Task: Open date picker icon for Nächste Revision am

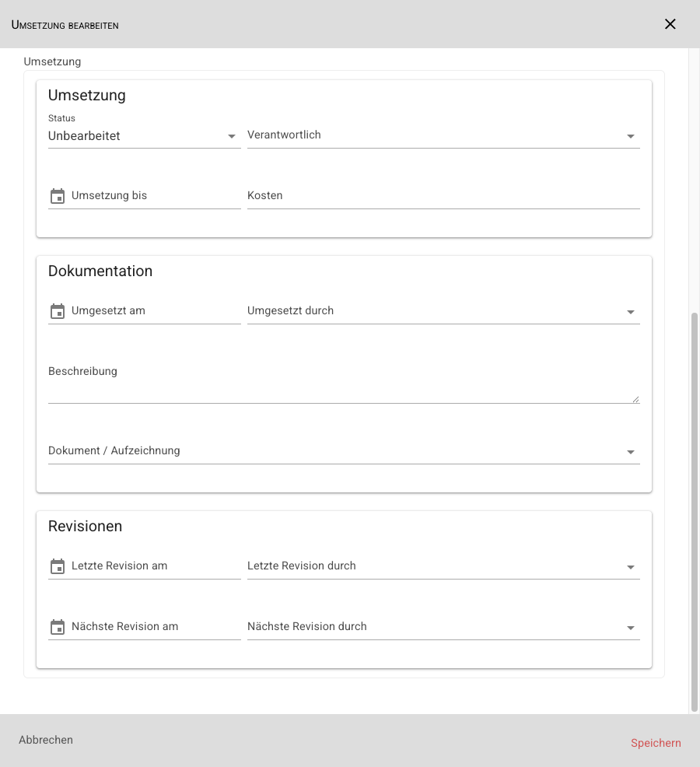Action: pyautogui.click(x=58, y=627)
